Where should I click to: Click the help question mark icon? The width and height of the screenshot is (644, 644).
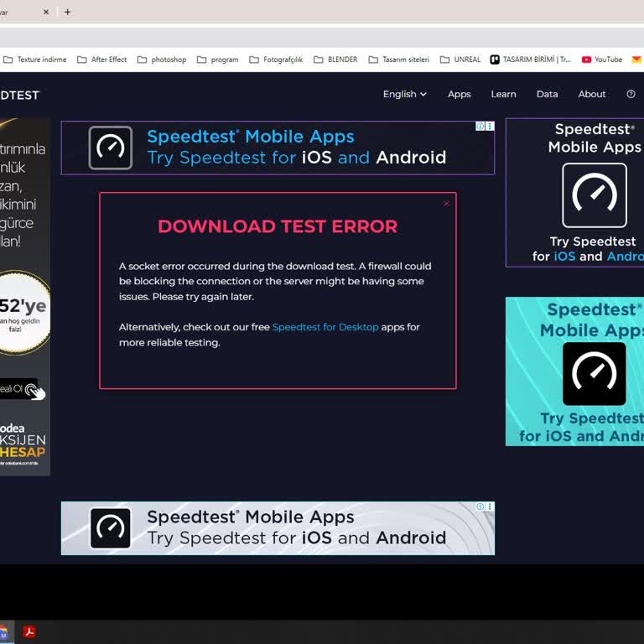point(631,94)
